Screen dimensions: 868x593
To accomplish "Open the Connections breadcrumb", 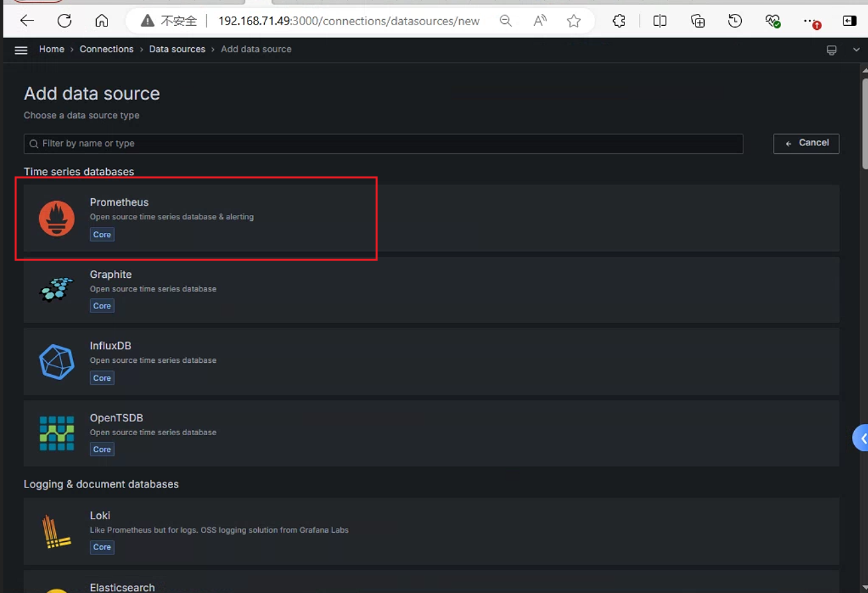I will coord(107,49).
